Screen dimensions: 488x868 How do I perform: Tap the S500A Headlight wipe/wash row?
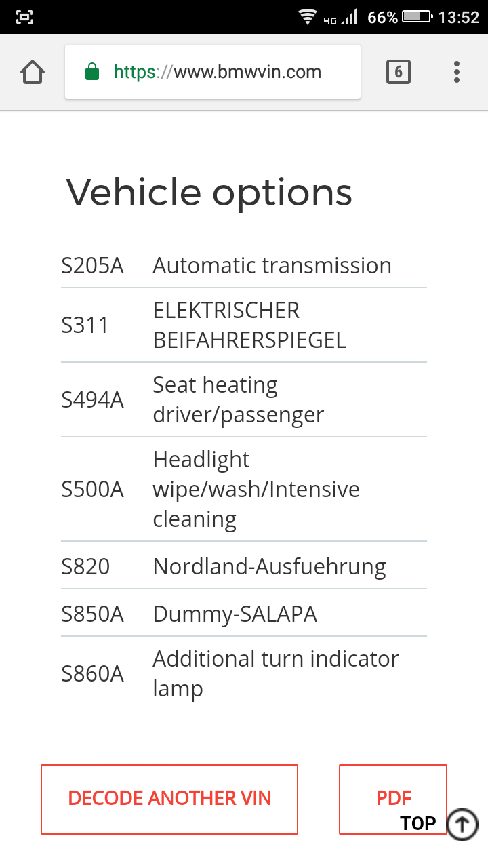coord(243,489)
